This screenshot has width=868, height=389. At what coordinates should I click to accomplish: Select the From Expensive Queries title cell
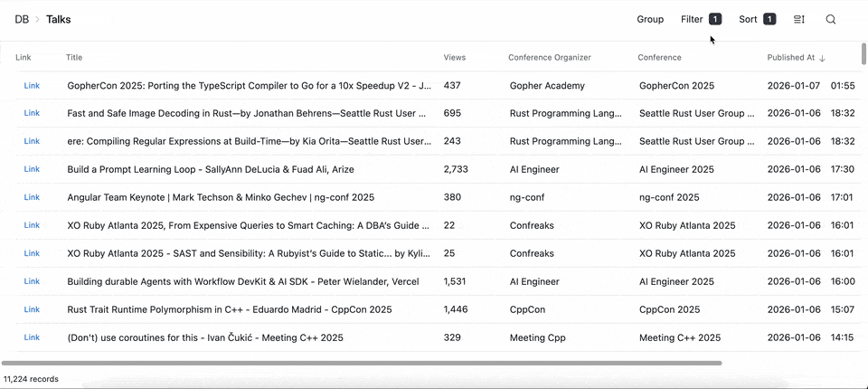click(250, 225)
